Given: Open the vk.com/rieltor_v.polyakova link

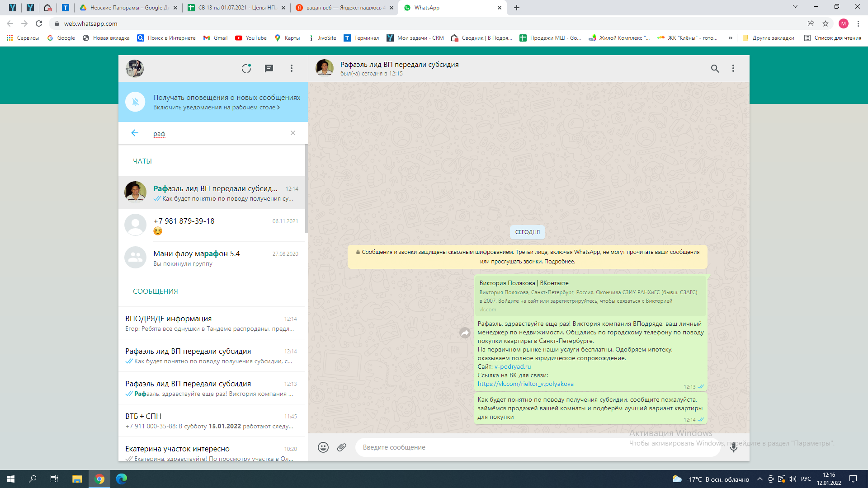Looking at the screenshot, I should click(525, 384).
